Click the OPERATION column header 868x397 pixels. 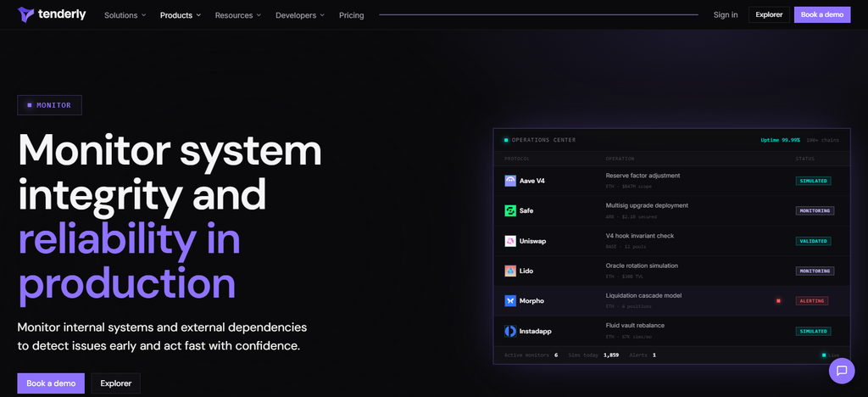pos(620,159)
